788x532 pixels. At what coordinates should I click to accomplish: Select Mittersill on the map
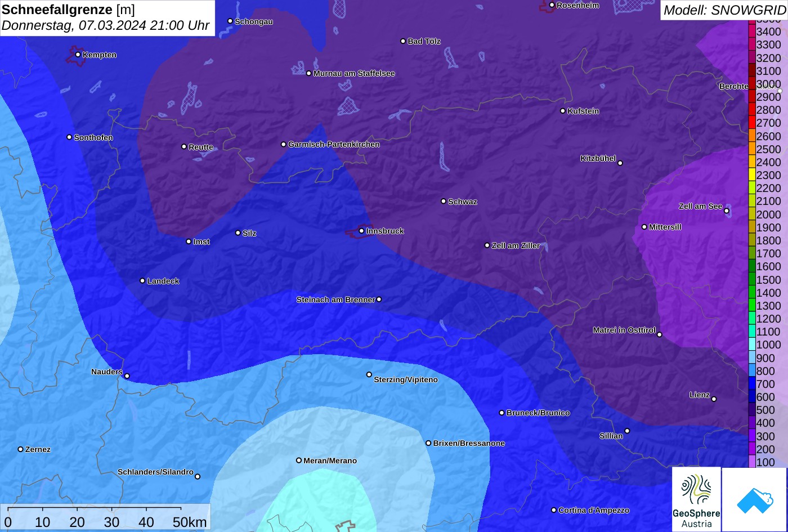click(x=665, y=227)
